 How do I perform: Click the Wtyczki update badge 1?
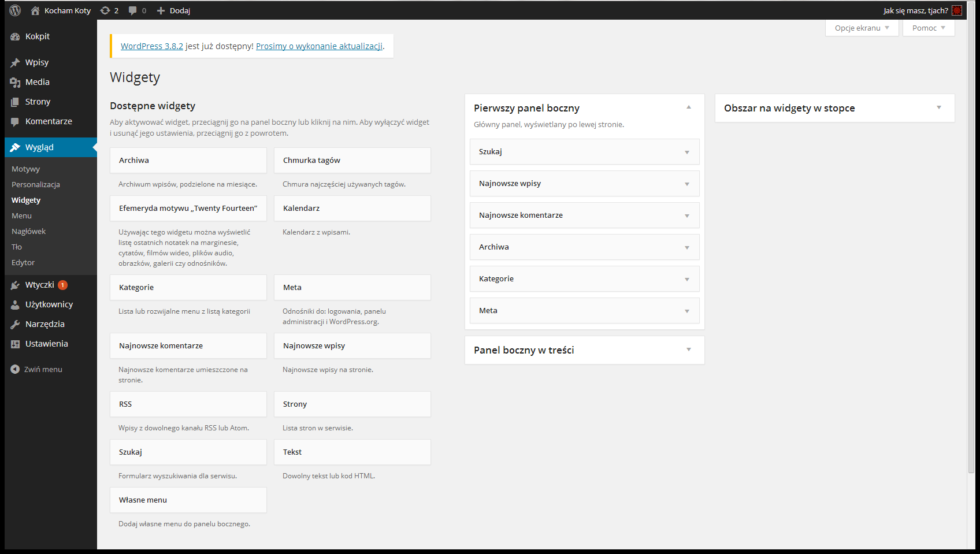62,285
